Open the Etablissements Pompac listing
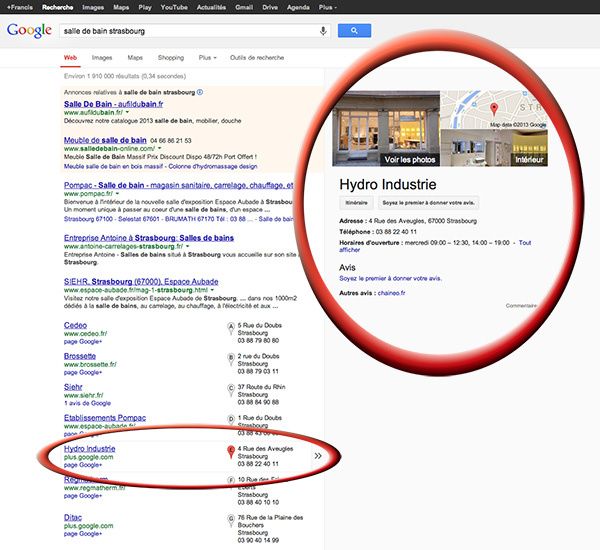The image size is (600, 550). click(x=105, y=418)
